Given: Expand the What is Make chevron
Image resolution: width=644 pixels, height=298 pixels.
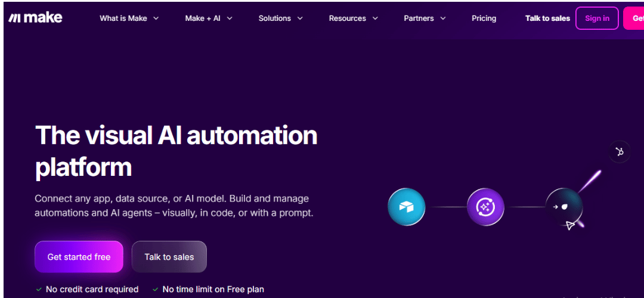Looking at the screenshot, I should pos(156,18).
